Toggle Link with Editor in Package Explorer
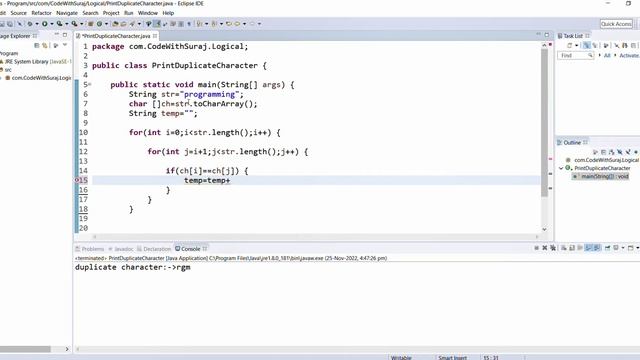640x360 pixels. point(45,45)
